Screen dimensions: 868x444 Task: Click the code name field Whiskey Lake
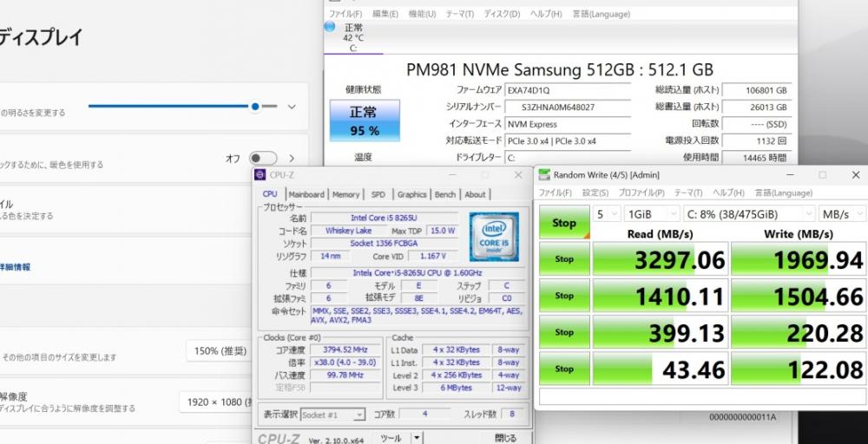coord(349,231)
